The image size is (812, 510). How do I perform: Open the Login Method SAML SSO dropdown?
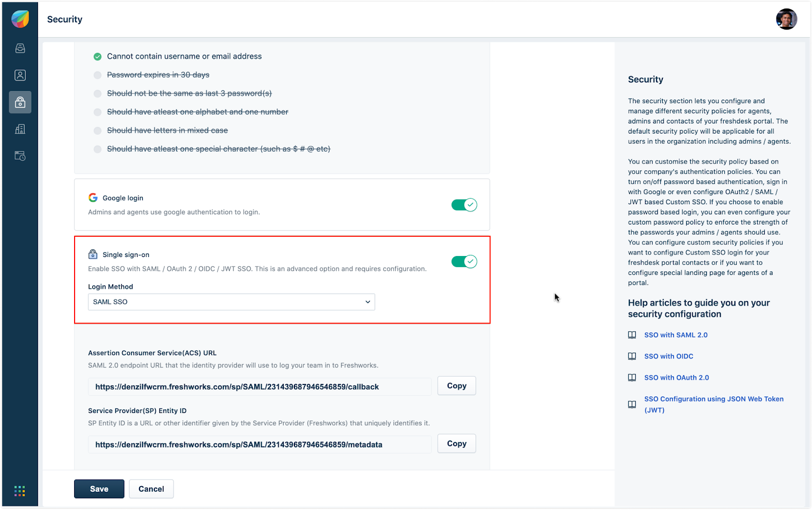231,302
